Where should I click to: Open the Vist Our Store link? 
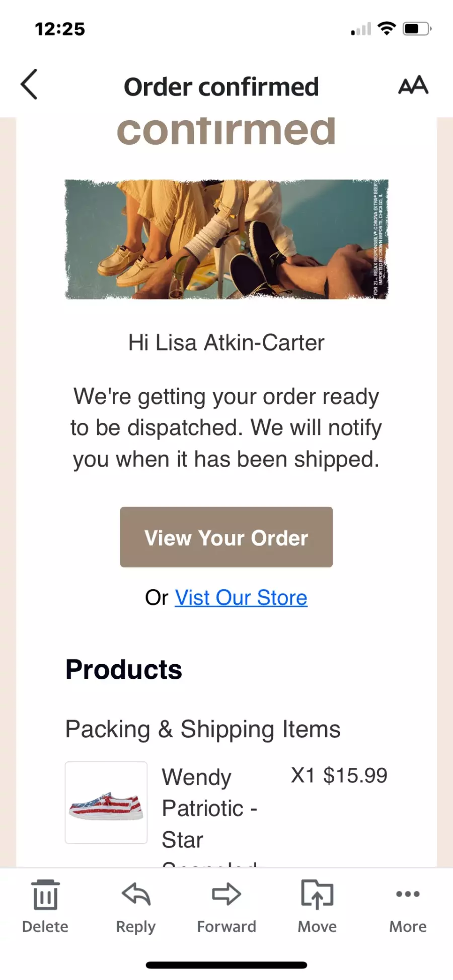coord(241,598)
